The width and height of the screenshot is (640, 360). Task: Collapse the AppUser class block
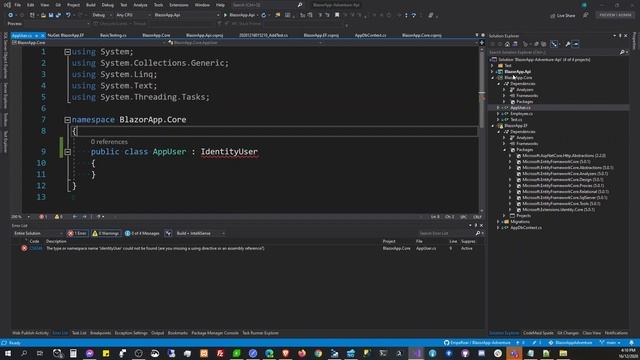click(67, 151)
